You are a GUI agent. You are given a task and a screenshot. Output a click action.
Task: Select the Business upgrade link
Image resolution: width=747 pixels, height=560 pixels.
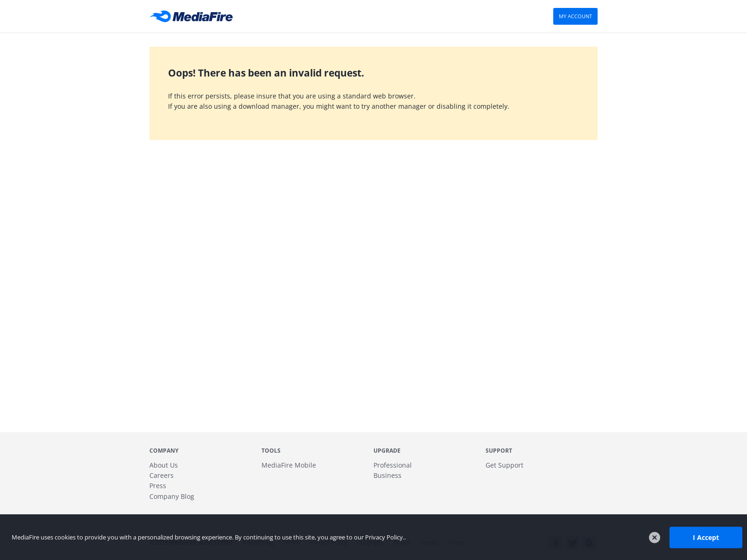tap(388, 476)
